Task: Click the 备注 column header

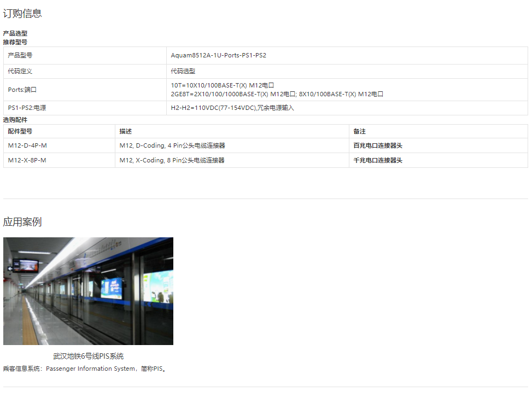Action: 359,131
